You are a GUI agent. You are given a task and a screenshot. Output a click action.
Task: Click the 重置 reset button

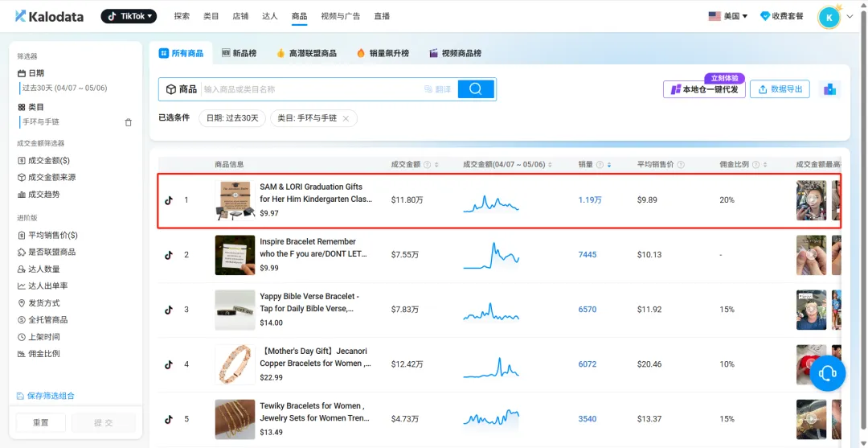tap(40, 422)
